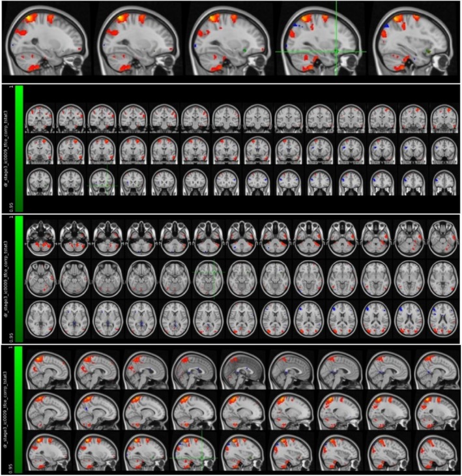Image resolution: width=462 pixels, height=476 pixels.
Task: Select the top-row sagittal slice with green crosshair
Action: click(321, 40)
